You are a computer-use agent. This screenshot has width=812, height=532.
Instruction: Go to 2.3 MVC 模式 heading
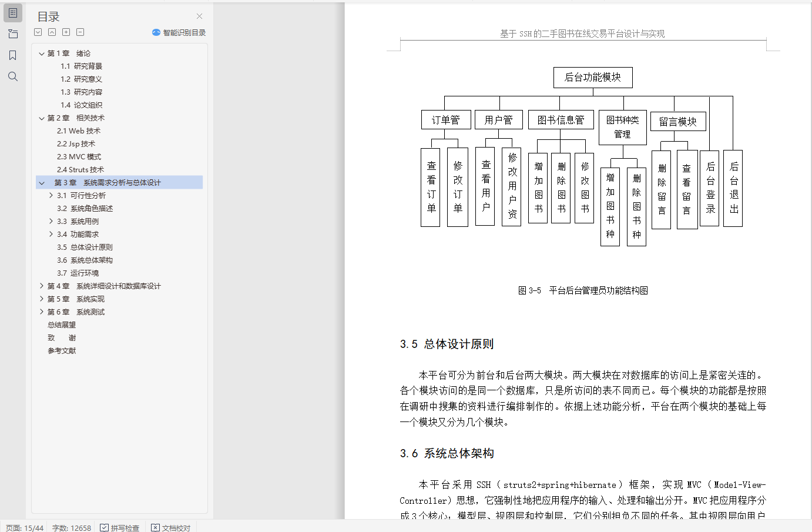[x=79, y=157]
